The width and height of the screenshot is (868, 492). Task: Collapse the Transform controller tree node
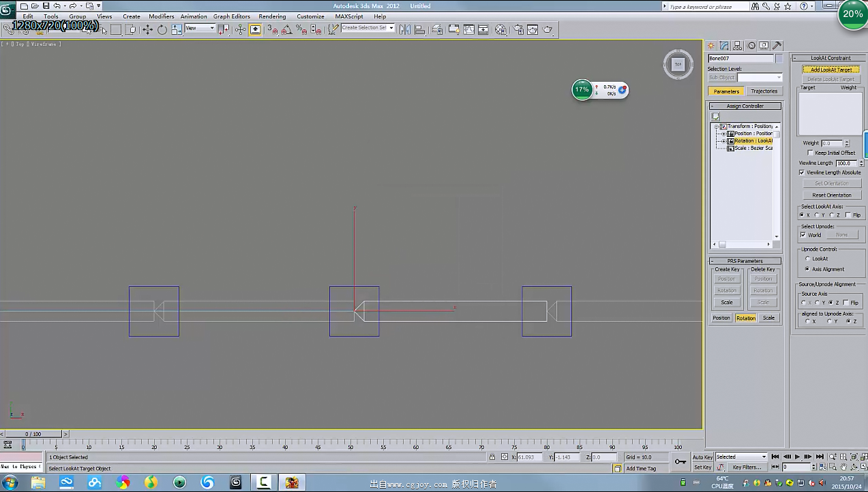(x=716, y=127)
